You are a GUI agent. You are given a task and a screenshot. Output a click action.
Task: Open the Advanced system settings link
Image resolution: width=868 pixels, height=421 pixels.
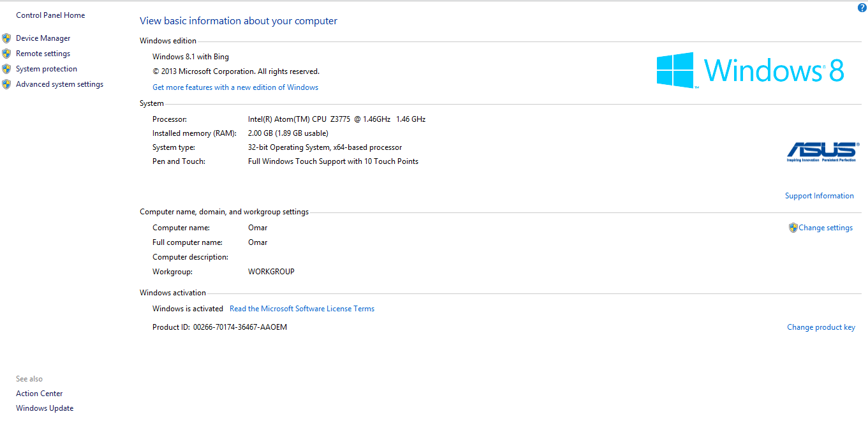pyautogui.click(x=59, y=84)
